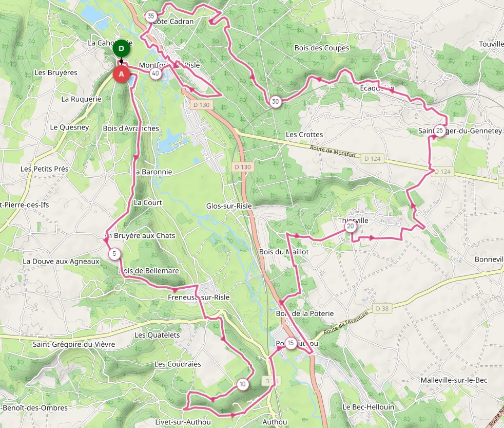Click the Malleville-sur-le-Bec town label
The image size is (504, 428).
click(x=454, y=380)
